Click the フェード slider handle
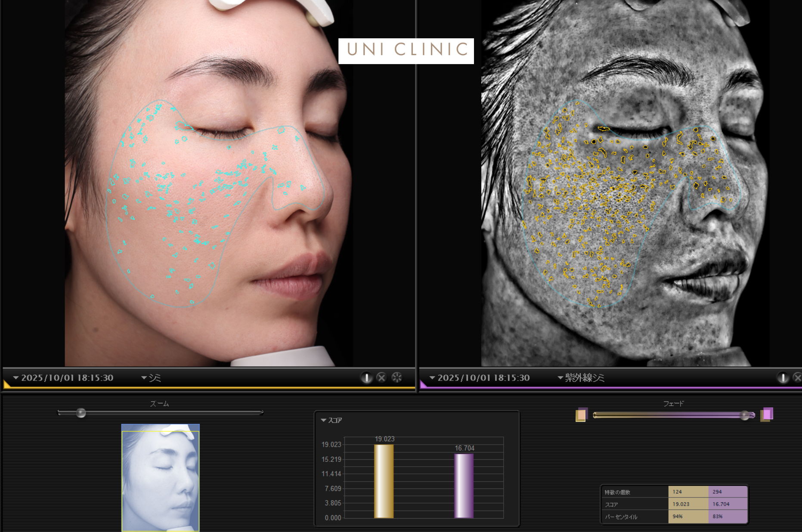 coord(744,415)
